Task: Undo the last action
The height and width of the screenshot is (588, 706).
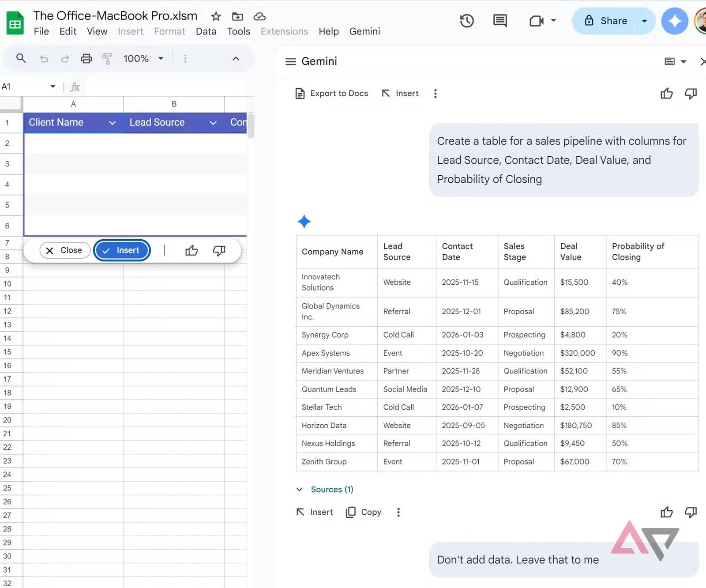Action: [x=44, y=58]
